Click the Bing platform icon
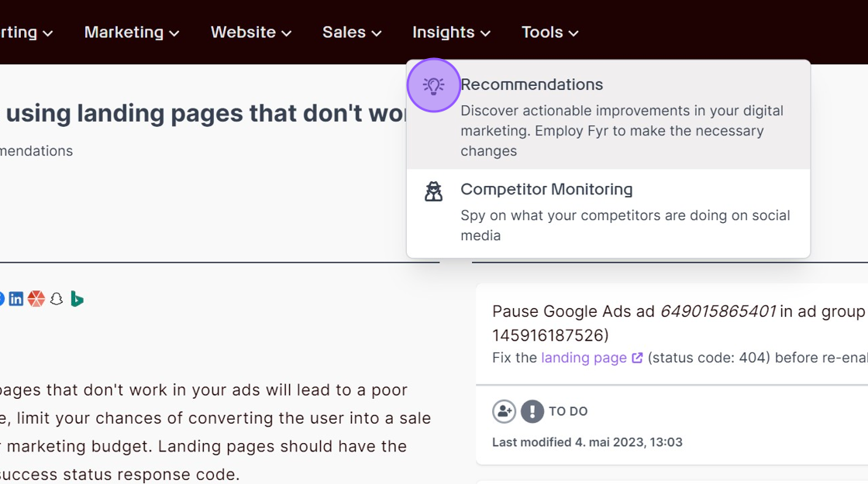The image size is (868, 484). tap(77, 299)
